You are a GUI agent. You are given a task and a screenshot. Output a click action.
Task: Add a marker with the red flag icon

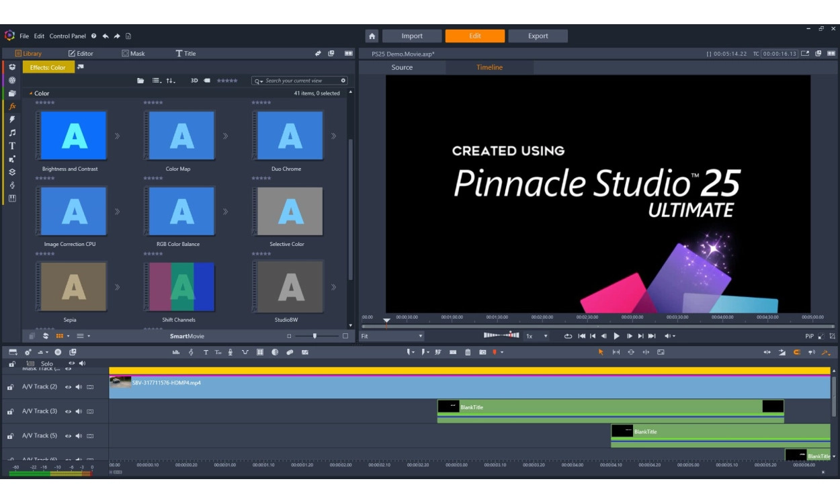point(495,351)
